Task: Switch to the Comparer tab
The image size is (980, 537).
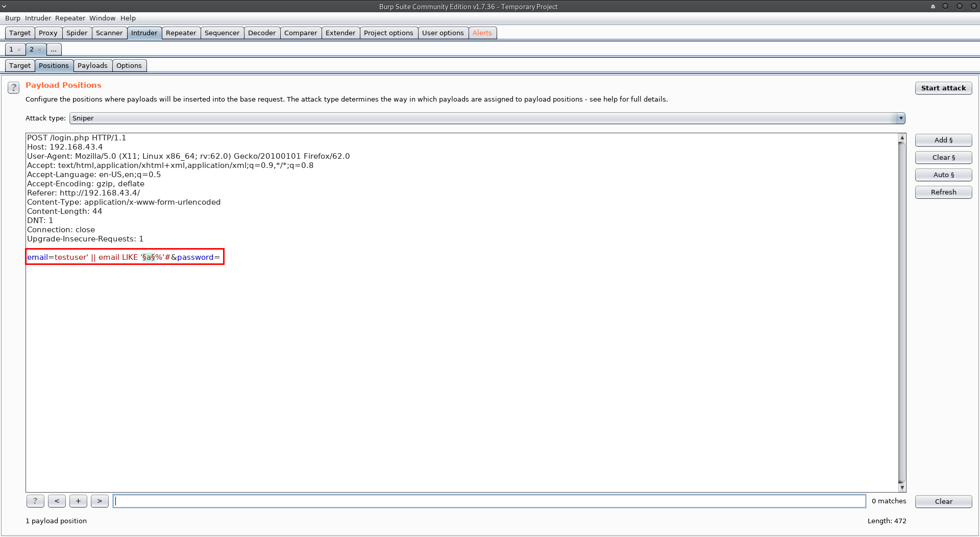Action: (301, 33)
